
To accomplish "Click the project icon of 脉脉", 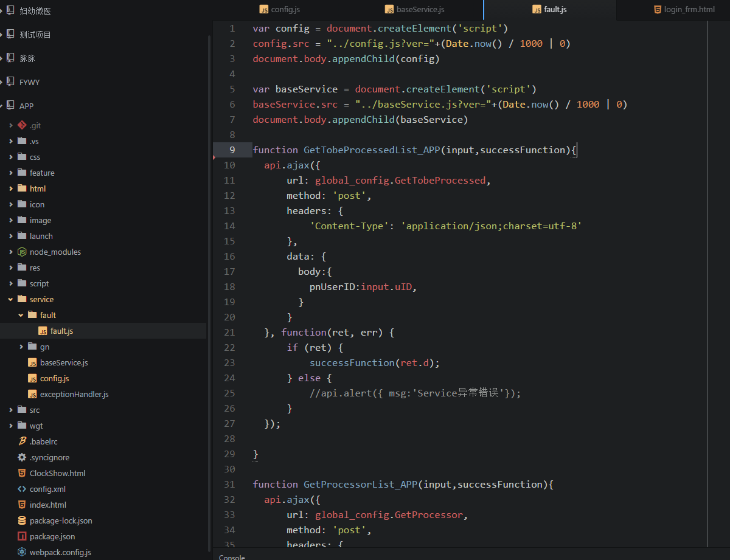I will coord(10,58).
